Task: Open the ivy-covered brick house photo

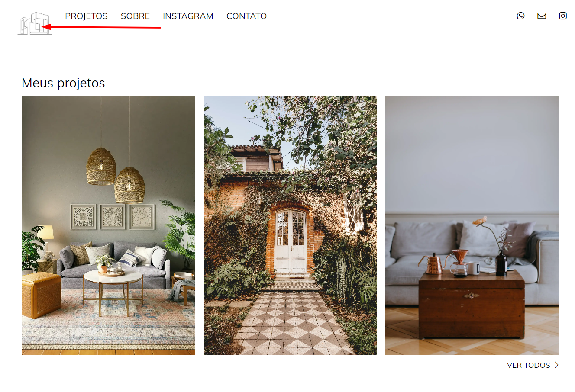Action: (x=290, y=225)
